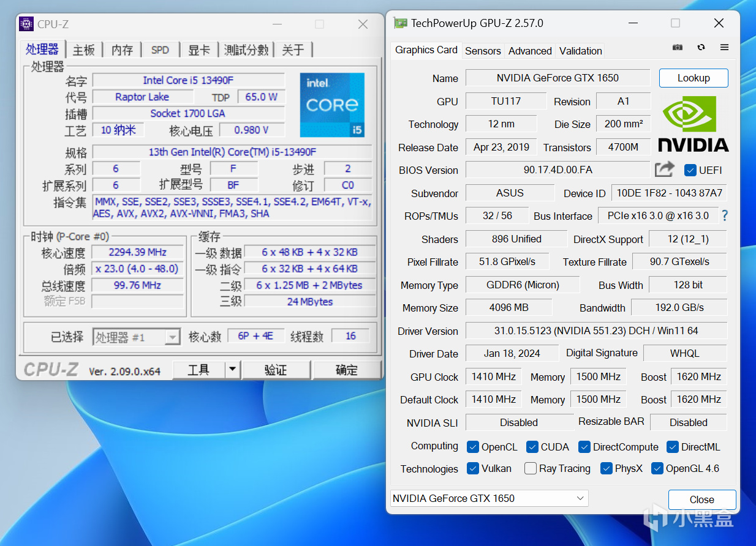Toggle the CUDA checkbox
This screenshot has width=756, height=546.
532,447
